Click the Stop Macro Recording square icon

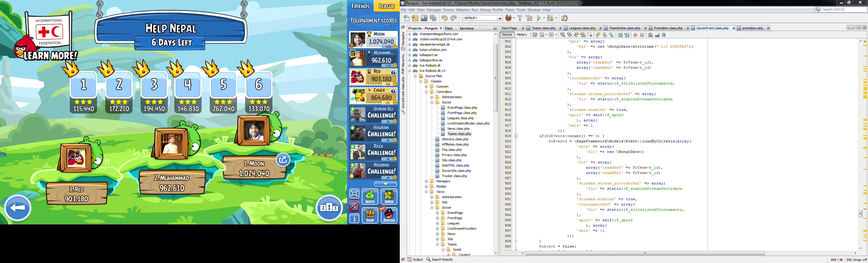pyautogui.click(x=642, y=35)
